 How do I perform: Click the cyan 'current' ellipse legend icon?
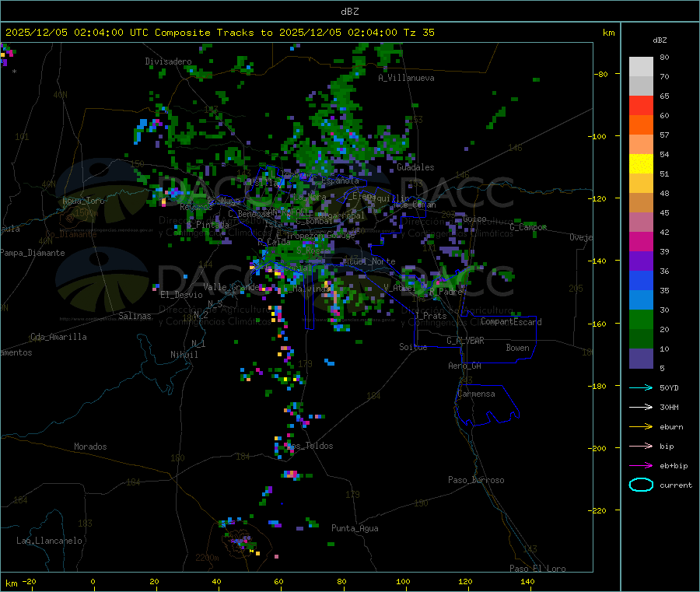tap(641, 485)
